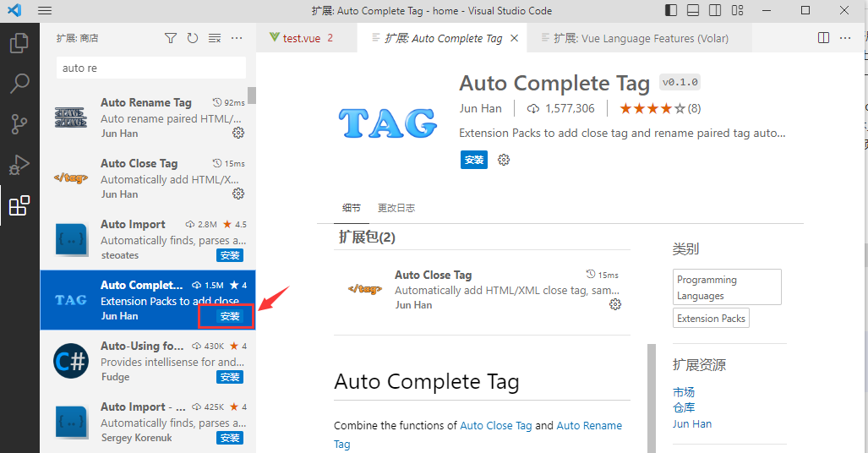Open Run and Debug view
The image size is (868, 453).
19,165
